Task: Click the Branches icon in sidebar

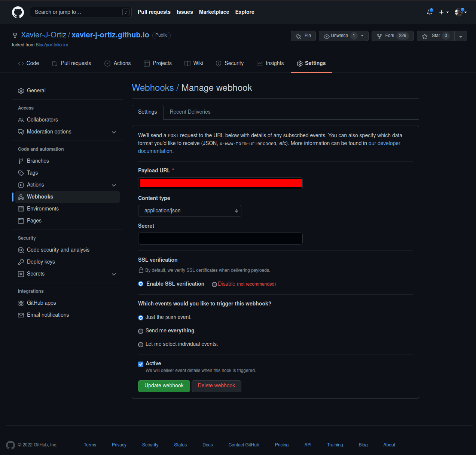Action: tap(21, 161)
